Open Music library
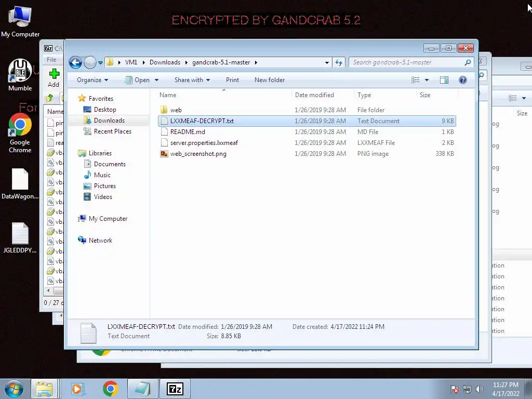This screenshot has width=532, height=399. point(102,175)
